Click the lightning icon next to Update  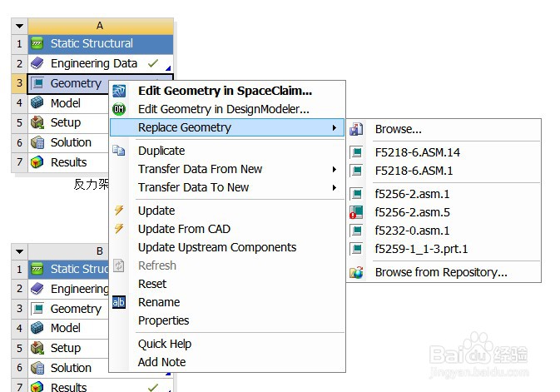coord(119,210)
